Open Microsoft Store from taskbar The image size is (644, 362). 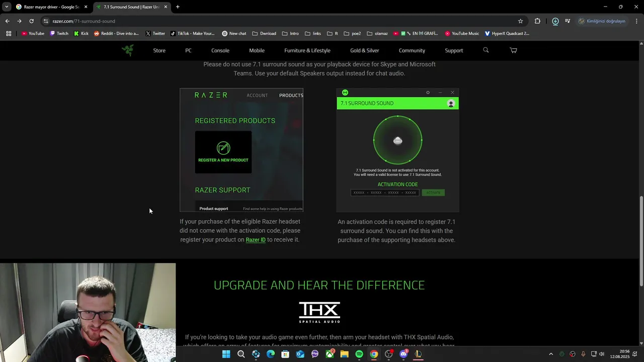pyautogui.click(x=285, y=354)
